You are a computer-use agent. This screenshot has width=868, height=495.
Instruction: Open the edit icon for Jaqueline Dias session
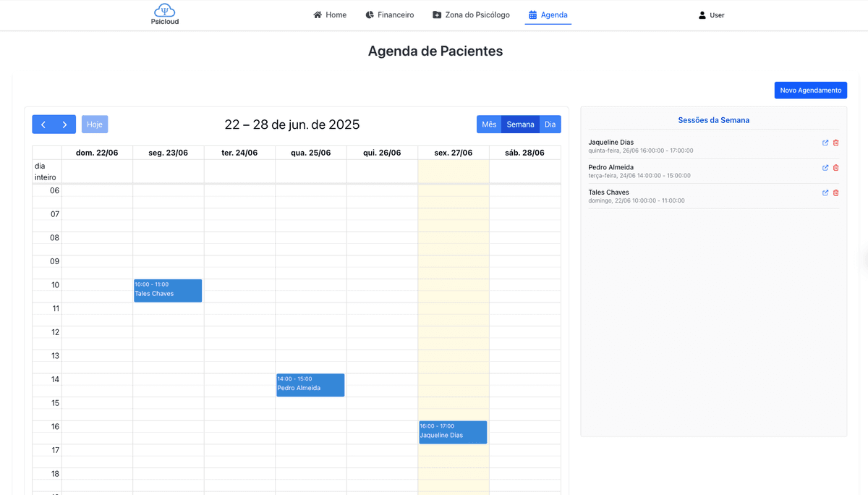pos(825,143)
